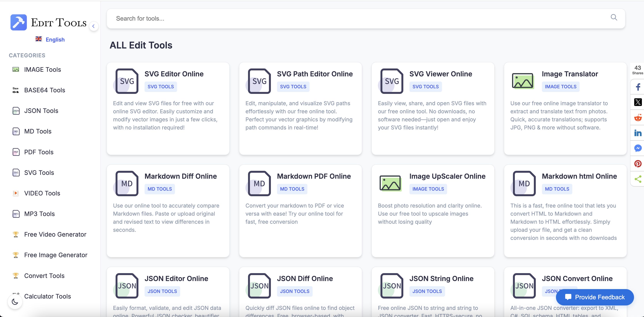Share page on X (Twitter)
Viewport: 644px width, 317px height.
(x=638, y=102)
